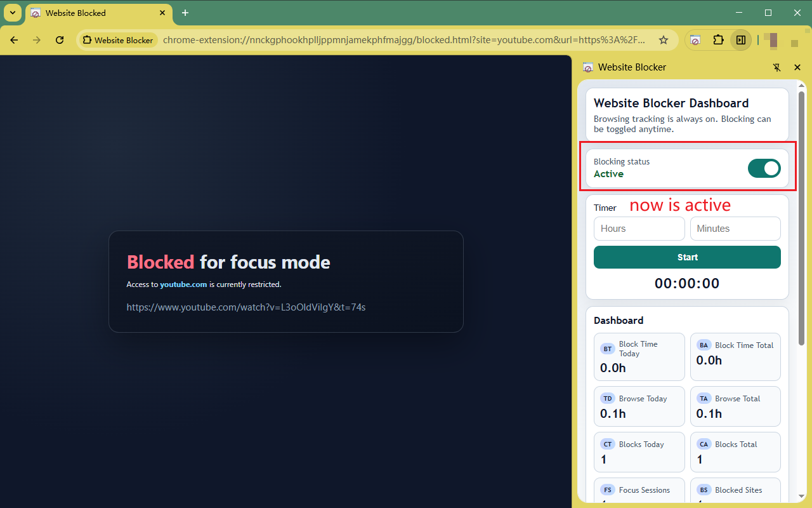Bookmark this page with the star icon

click(x=664, y=40)
